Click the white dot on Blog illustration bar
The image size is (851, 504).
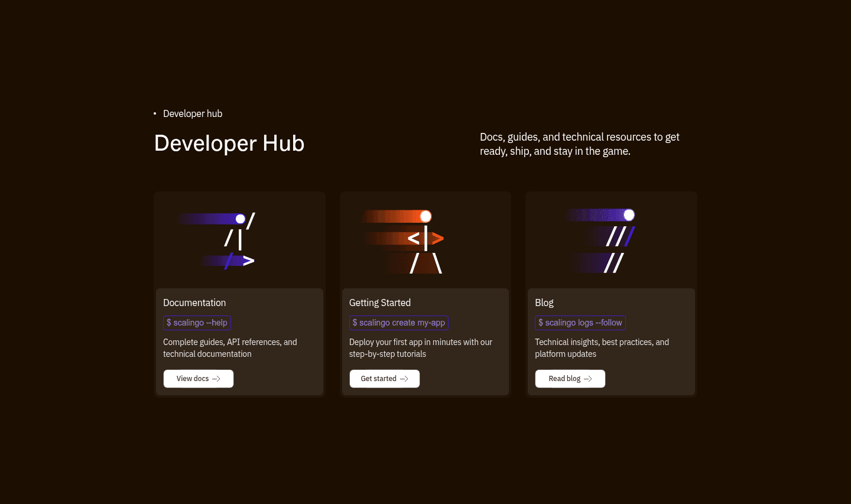coord(629,215)
